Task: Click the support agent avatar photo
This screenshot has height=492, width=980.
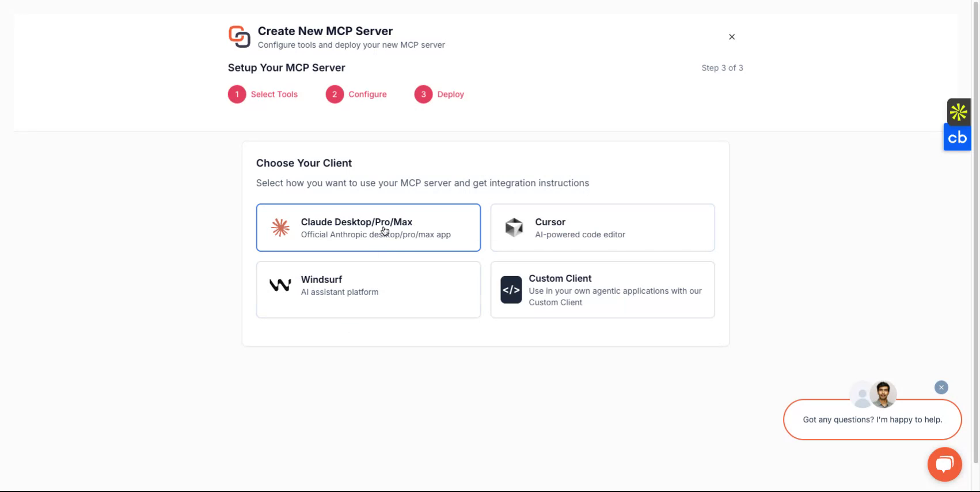Action: [883, 394]
